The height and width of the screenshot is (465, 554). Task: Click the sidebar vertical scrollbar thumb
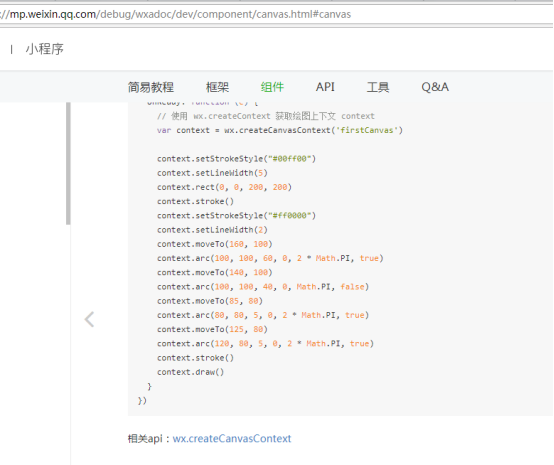[68, 163]
